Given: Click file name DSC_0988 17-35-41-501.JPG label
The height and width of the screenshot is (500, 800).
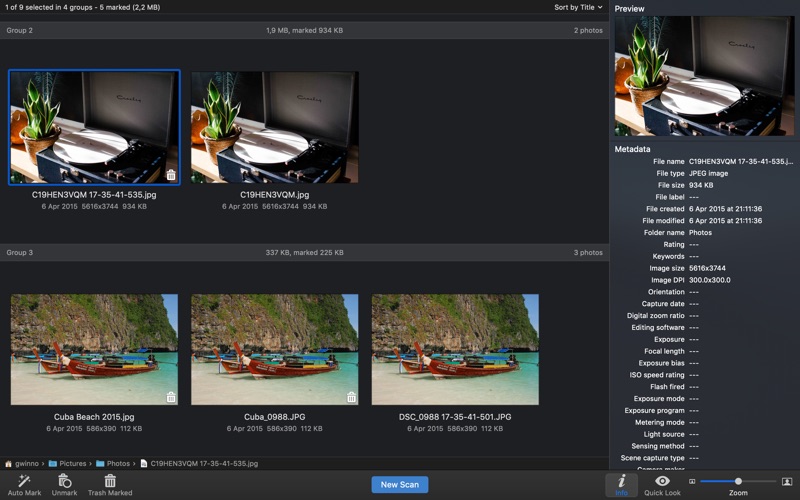Looking at the screenshot, I should (x=455, y=417).
